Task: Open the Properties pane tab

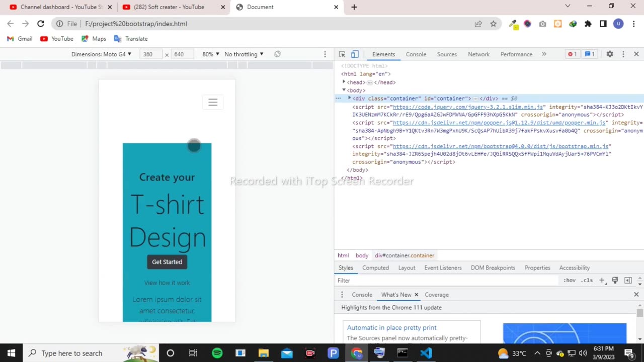Action: (x=537, y=268)
